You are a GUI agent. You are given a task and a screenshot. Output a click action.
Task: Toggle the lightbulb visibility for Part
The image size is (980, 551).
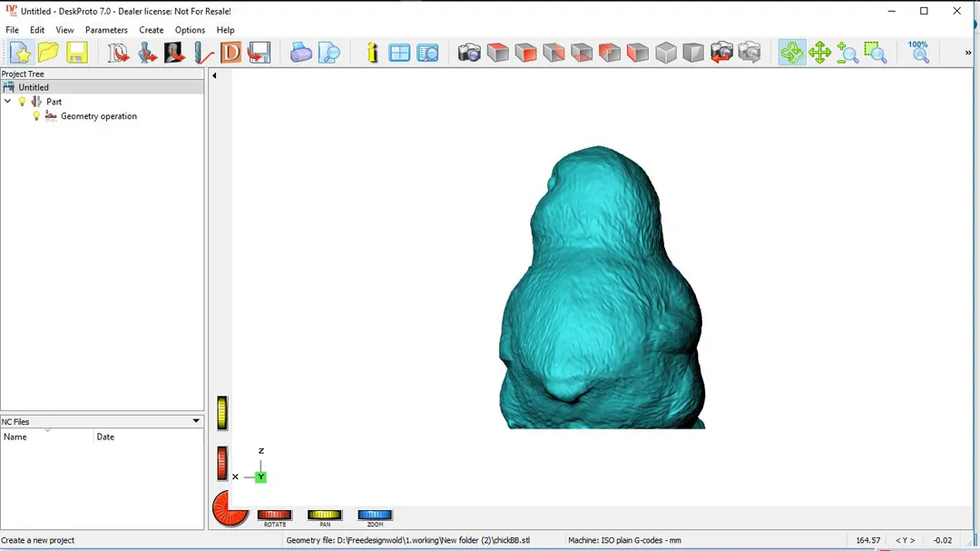(x=23, y=102)
